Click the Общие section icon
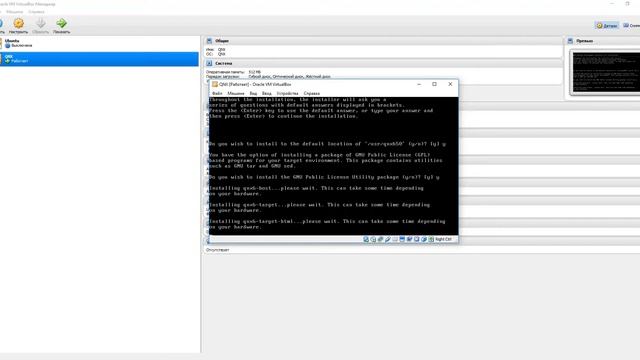The image size is (640, 360). (x=209, y=41)
